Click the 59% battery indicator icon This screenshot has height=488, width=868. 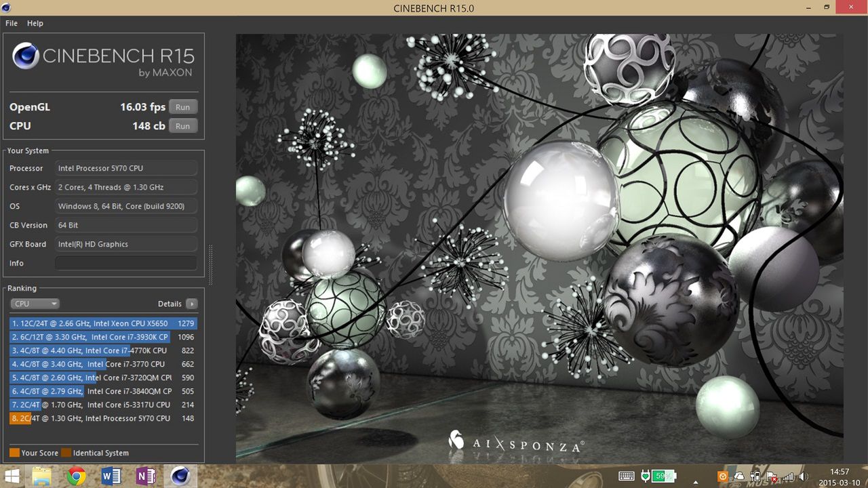tap(665, 476)
